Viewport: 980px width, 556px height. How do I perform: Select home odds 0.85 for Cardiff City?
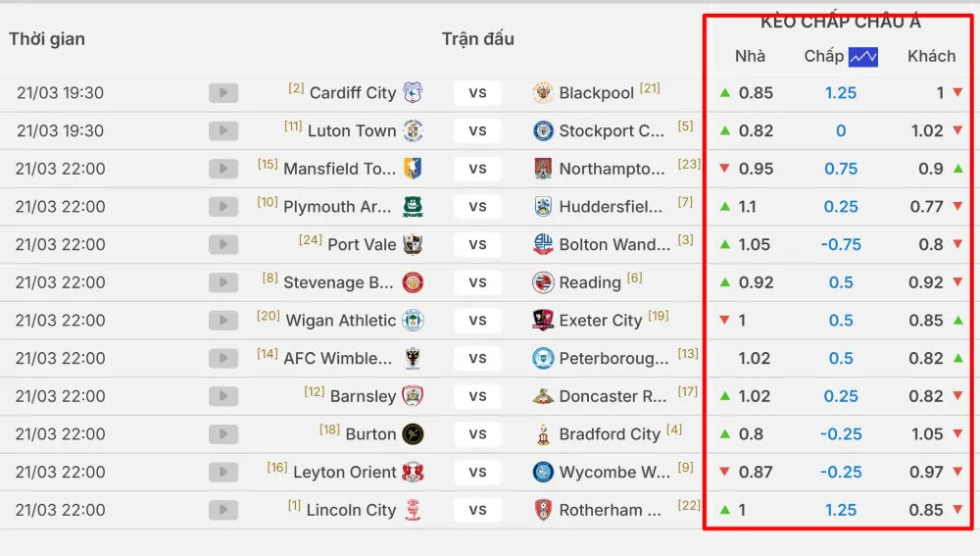point(756,93)
